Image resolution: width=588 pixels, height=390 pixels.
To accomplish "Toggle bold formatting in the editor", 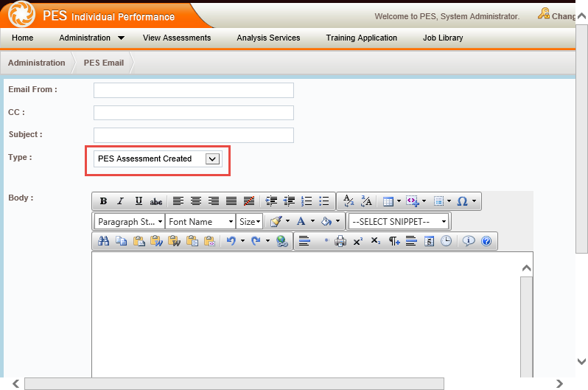I will pos(103,201).
